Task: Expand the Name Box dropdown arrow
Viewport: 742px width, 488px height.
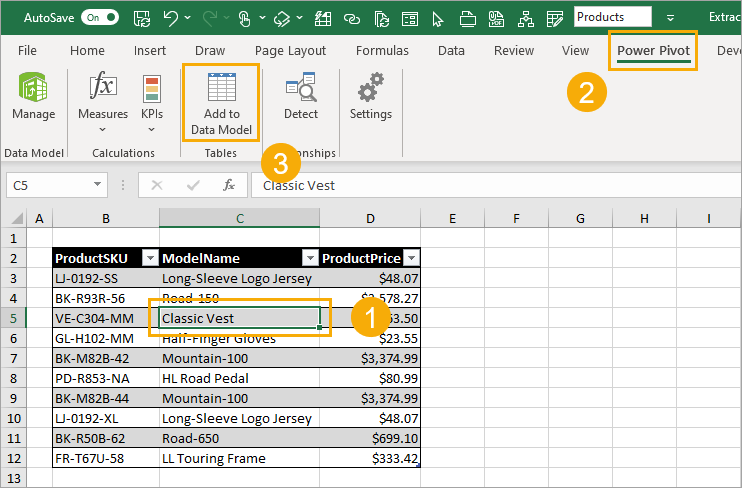Action: coord(97,185)
